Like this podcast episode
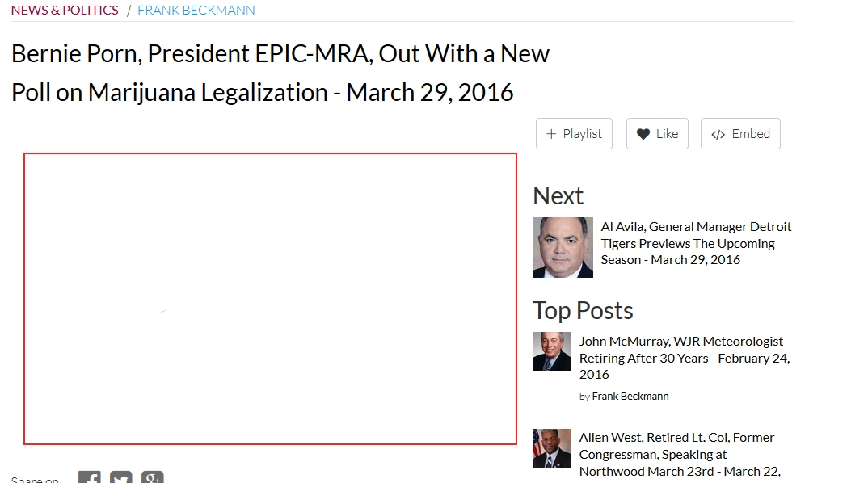868x483 pixels. (x=657, y=134)
